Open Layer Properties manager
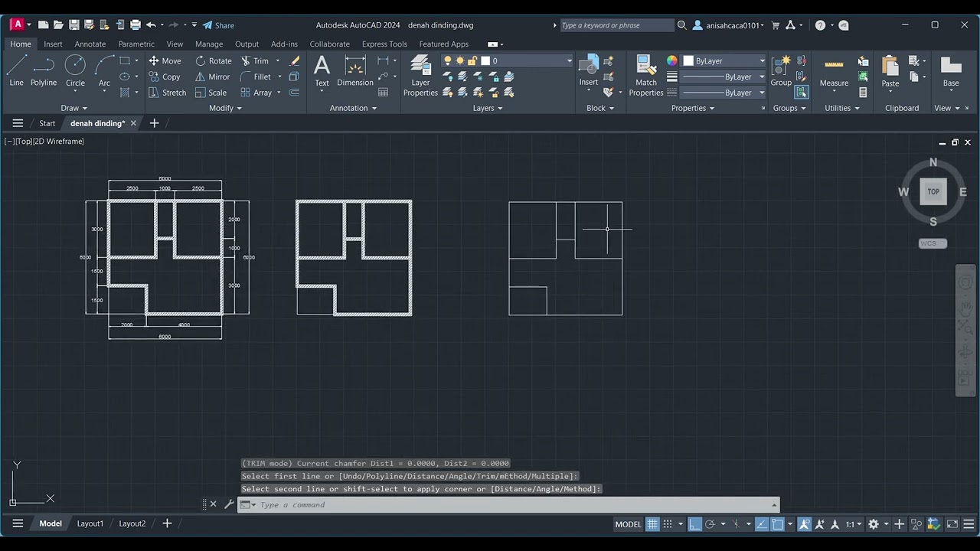Image resolution: width=980 pixels, height=551 pixels. tap(420, 77)
